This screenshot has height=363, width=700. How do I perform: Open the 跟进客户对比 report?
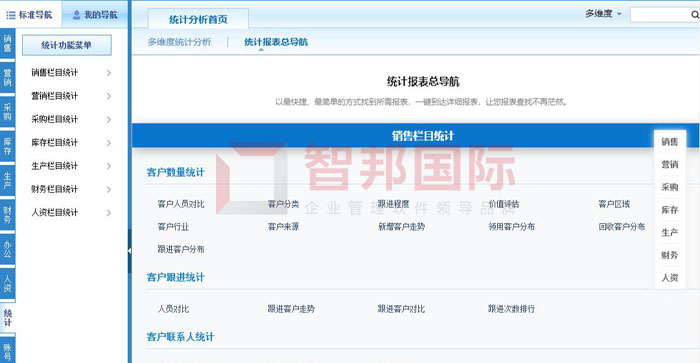(401, 309)
